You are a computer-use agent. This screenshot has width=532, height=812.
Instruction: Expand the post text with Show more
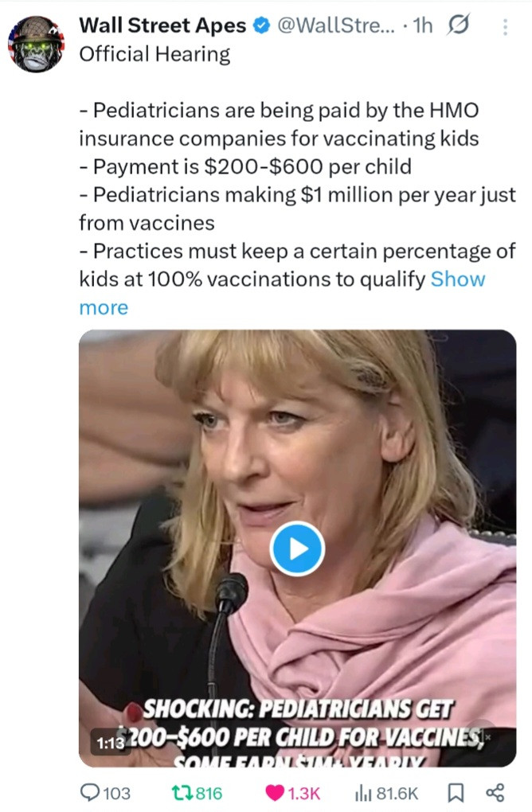457,279
